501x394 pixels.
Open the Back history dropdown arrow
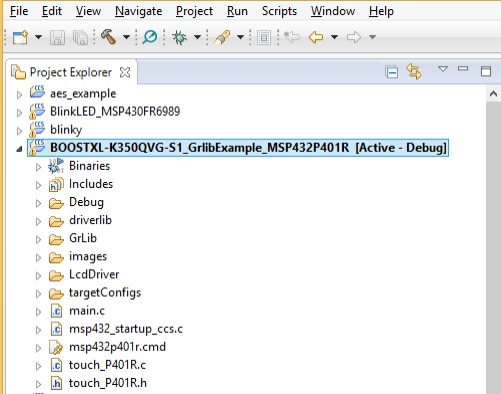click(x=334, y=37)
